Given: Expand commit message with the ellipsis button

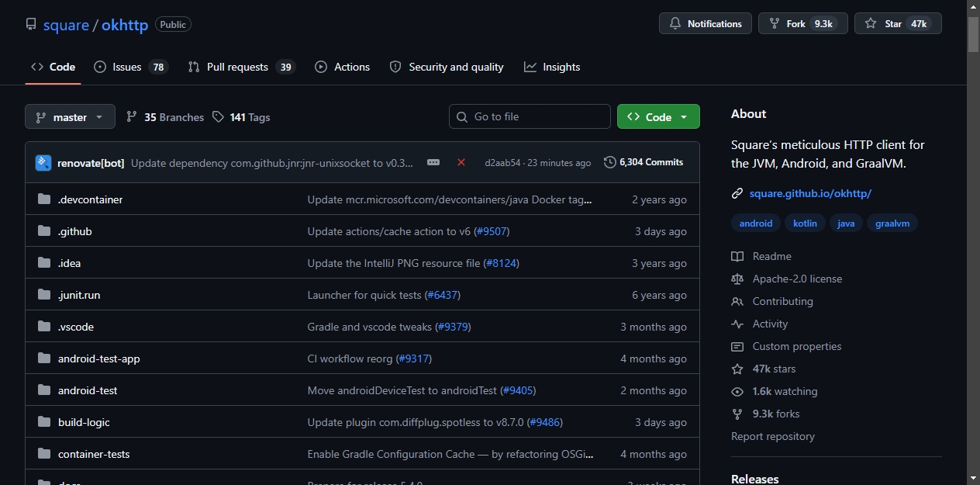Looking at the screenshot, I should pos(433,162).
